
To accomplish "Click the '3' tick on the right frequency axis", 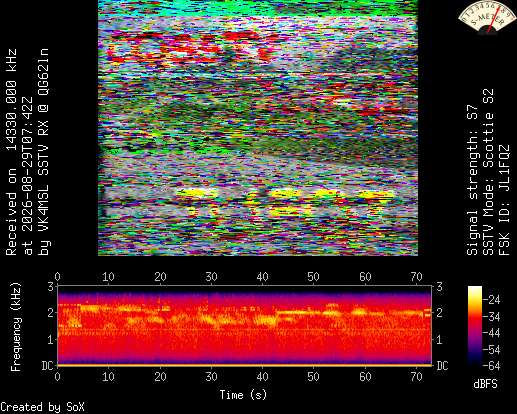I will (x=439, y=286).
